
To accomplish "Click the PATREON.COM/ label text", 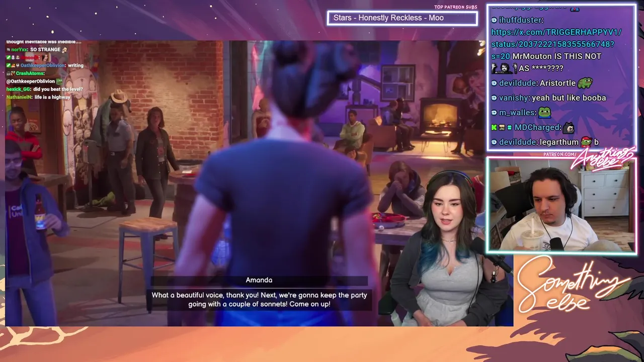I will pyautogui.click(x=559, y=154).
